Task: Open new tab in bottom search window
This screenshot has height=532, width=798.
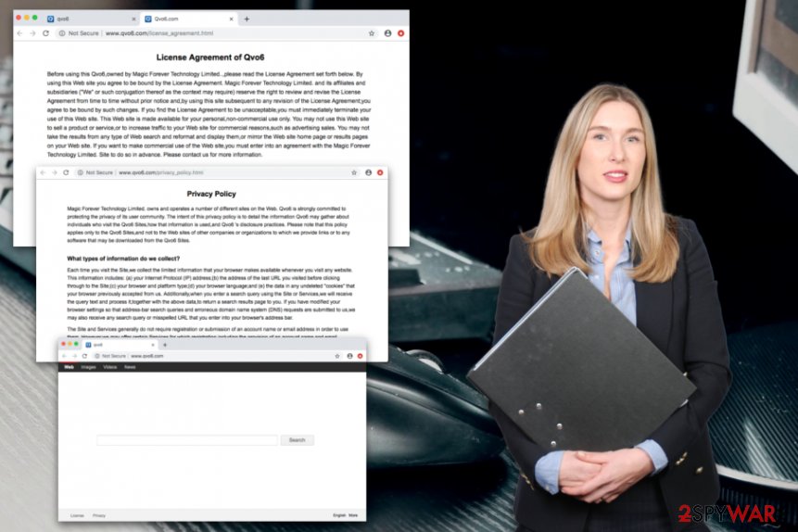Action: [164, 345]
